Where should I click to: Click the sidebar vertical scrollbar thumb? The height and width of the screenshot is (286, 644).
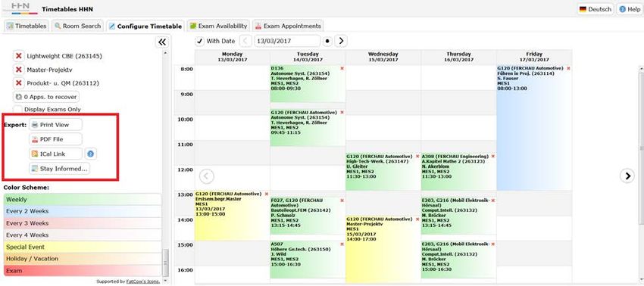pyautogui.click(x=165, y=263)
